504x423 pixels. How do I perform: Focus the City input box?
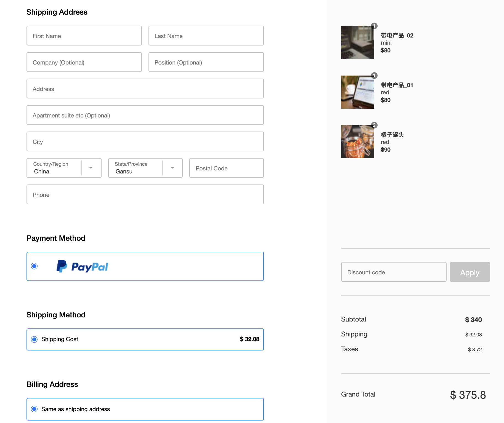(145, 142)
